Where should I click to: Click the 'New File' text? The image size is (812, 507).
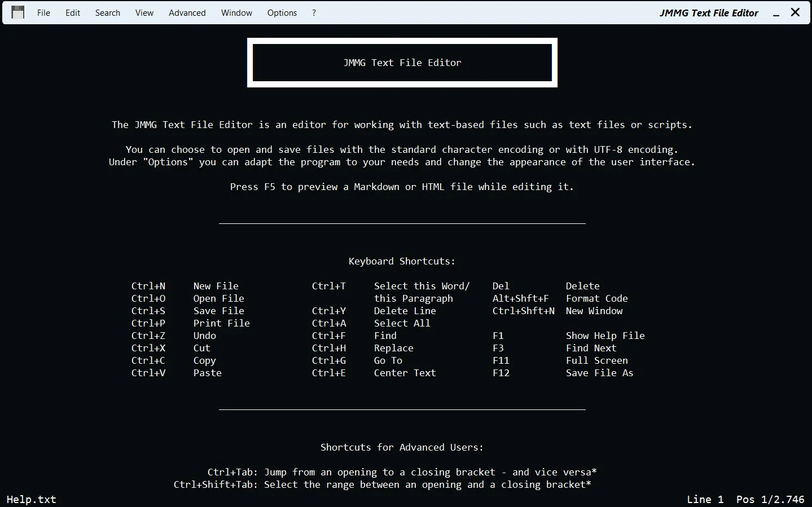tap(216, 286)
